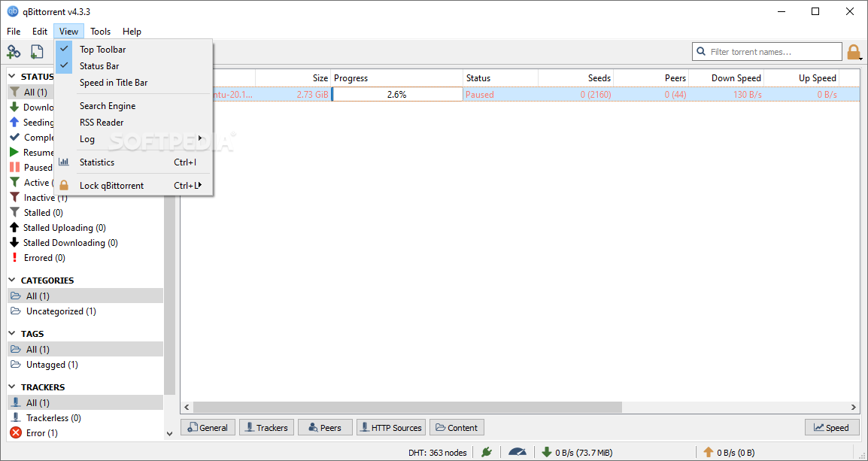Open the Tools menu
This screenshot has height=461, width=868.
[x=100, y=32]
